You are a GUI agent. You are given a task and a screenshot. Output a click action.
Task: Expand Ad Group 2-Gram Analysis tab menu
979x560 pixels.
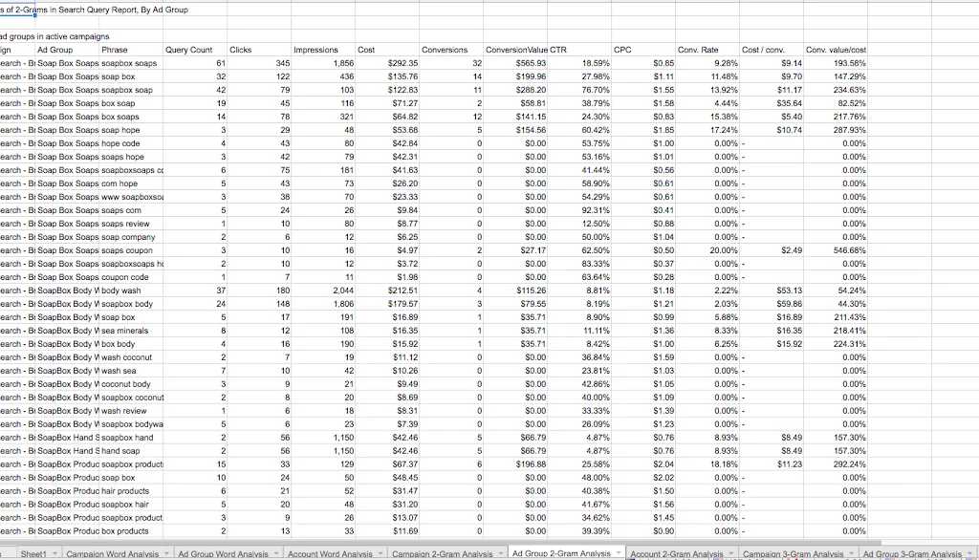pos(619,553)
